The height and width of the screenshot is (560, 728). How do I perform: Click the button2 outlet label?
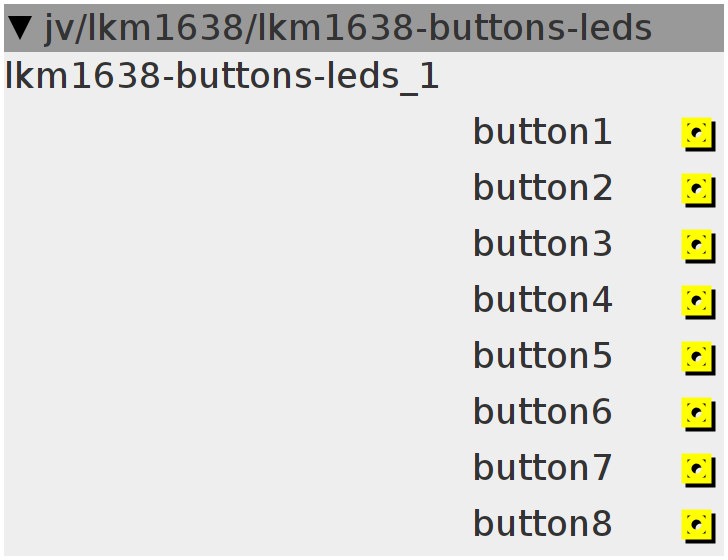[x=542, y=188]
